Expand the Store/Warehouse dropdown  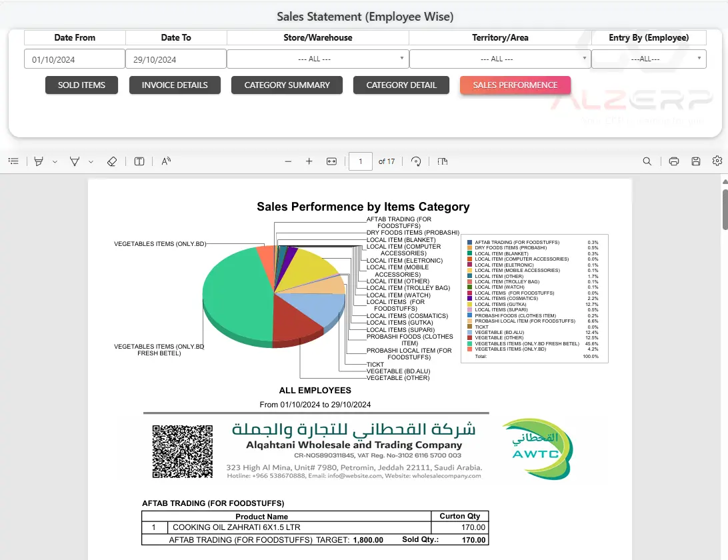(x=317, y=59)
